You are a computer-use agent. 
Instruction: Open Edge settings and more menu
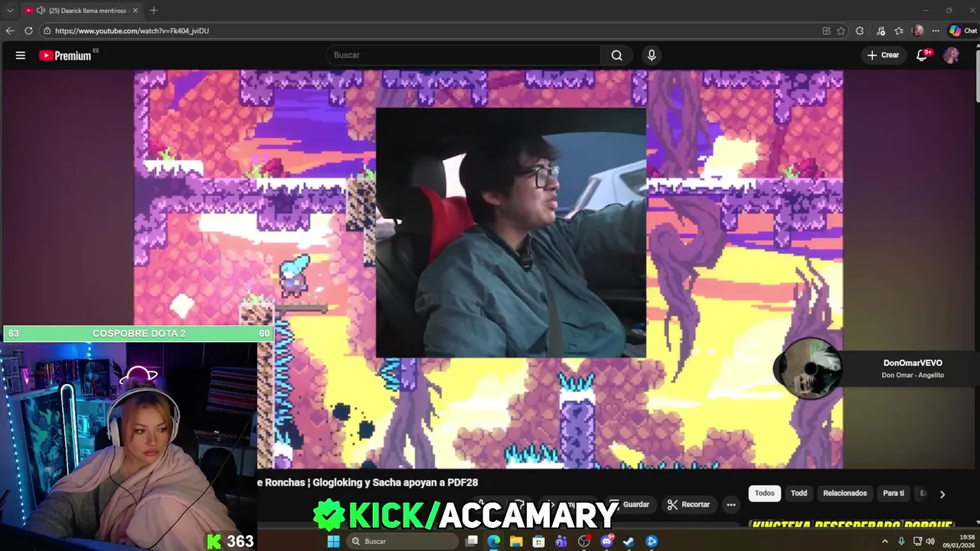pyautogui.click(x=936, y=31)
